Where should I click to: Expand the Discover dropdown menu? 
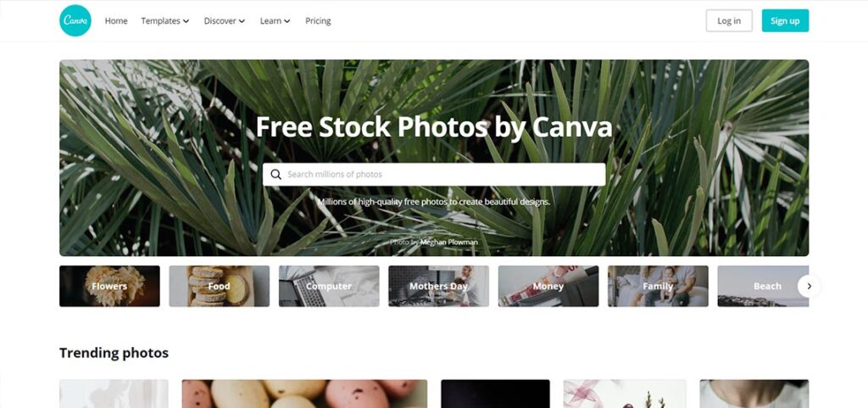[x=224, y=21]
